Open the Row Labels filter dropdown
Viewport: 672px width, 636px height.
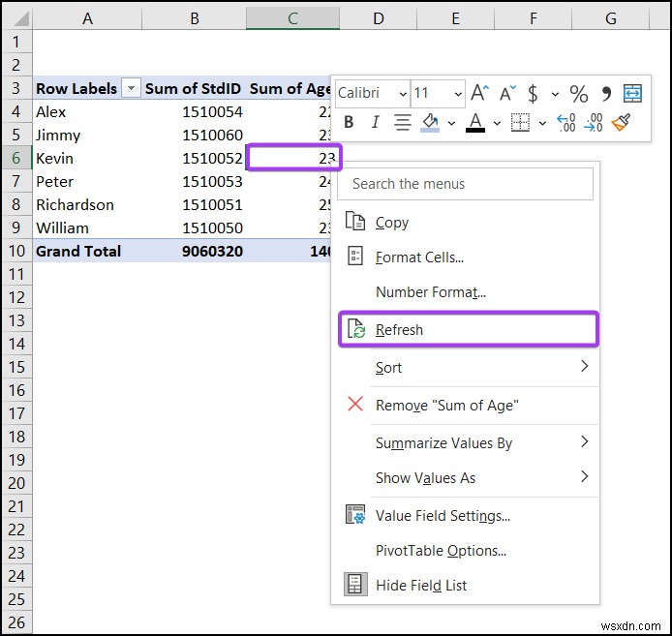130,88
